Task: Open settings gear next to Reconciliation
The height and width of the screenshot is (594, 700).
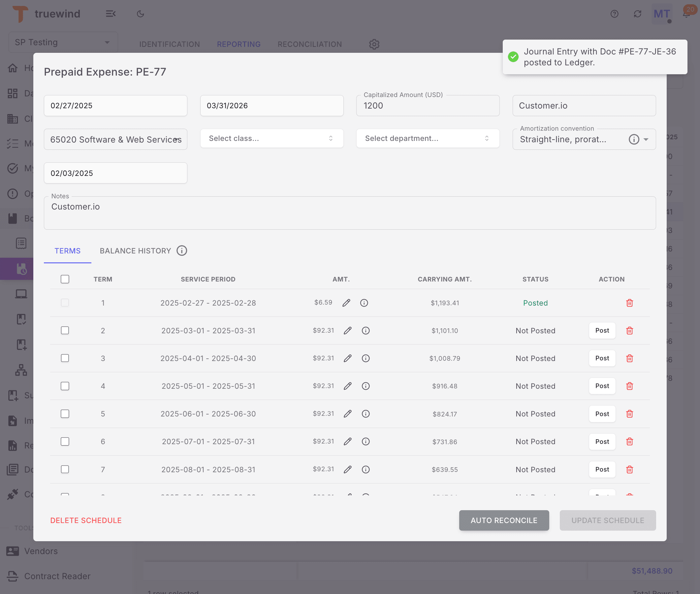Action: click(374, 44)
